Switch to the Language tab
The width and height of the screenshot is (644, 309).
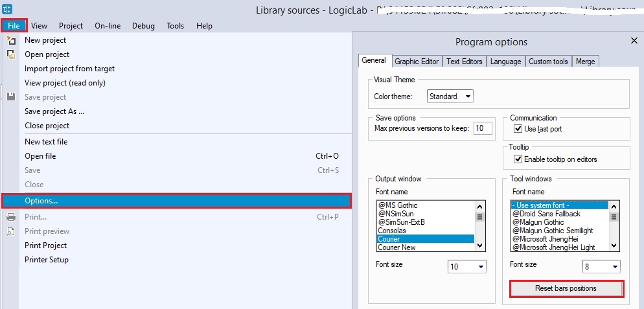pos(505,62)
